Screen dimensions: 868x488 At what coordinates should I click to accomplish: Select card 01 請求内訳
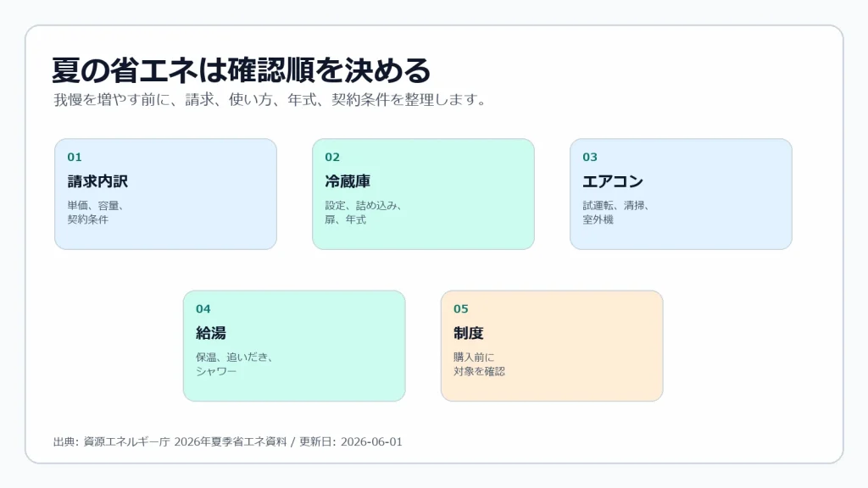(x=165, y=194)
